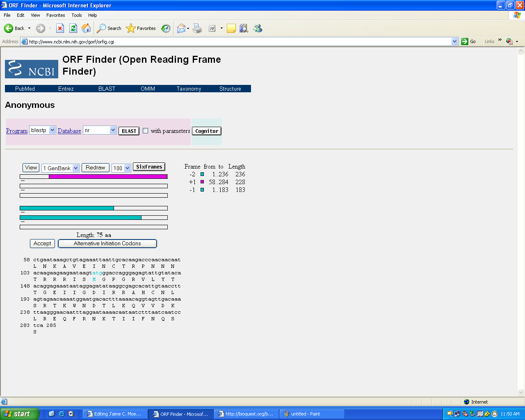Click the address bar URL field
The height and width of the screenshot is (420, 525).
click(x=238, y=41)
